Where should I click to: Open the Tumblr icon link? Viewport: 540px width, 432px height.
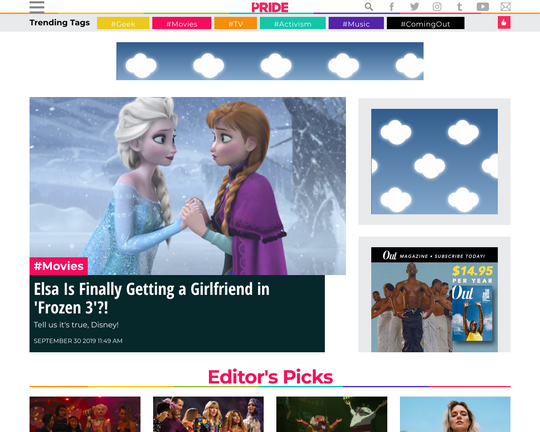click(459, 7)
